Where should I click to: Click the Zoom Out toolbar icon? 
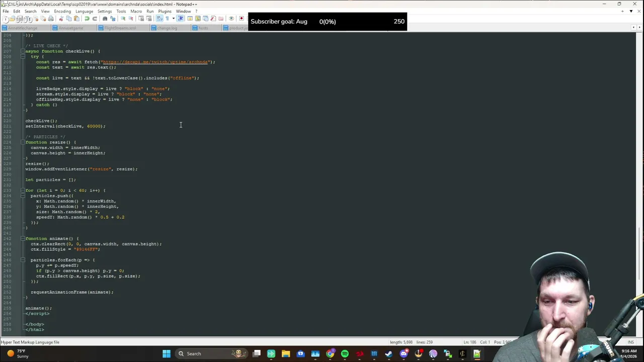pos(131,19)
